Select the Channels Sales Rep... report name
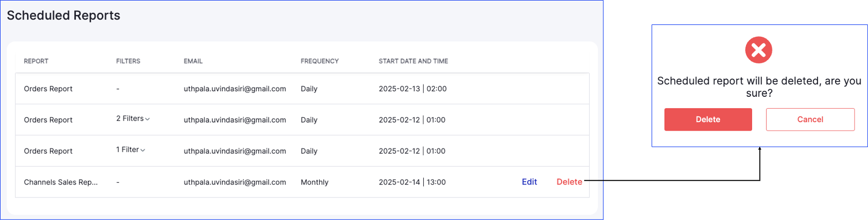Viewport: 868px width, 220px height. 60,182
